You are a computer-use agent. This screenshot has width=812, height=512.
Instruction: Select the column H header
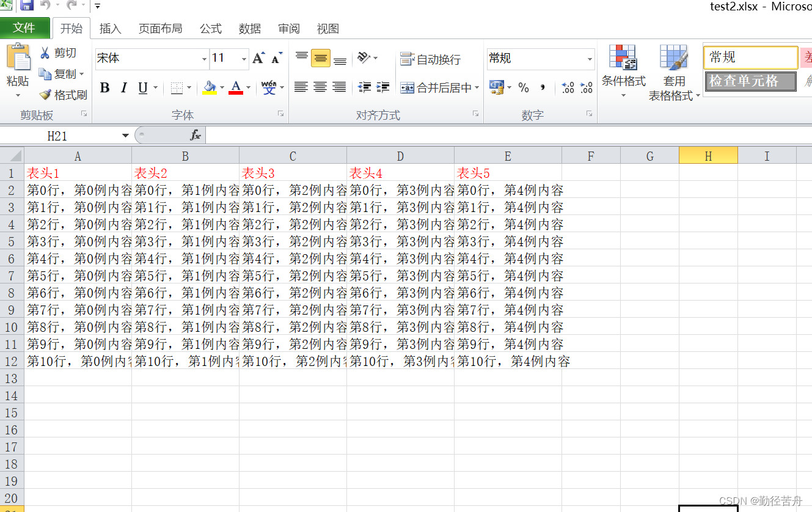click(x=708, y=156)
